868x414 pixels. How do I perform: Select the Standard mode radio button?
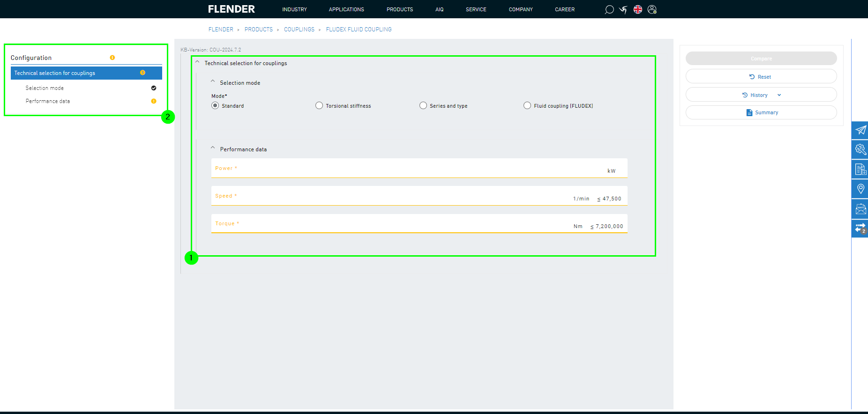[x=215, y=105]
